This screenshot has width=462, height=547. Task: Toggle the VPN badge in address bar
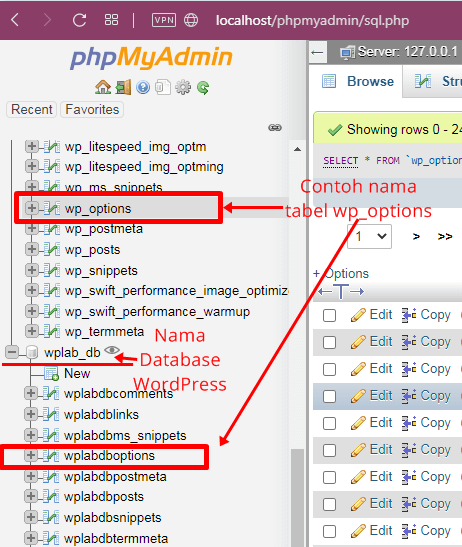[x=164, y=20]
